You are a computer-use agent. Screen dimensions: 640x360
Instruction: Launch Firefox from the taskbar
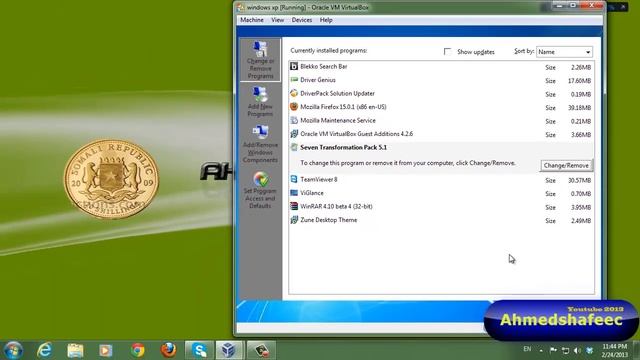(168, 350)
